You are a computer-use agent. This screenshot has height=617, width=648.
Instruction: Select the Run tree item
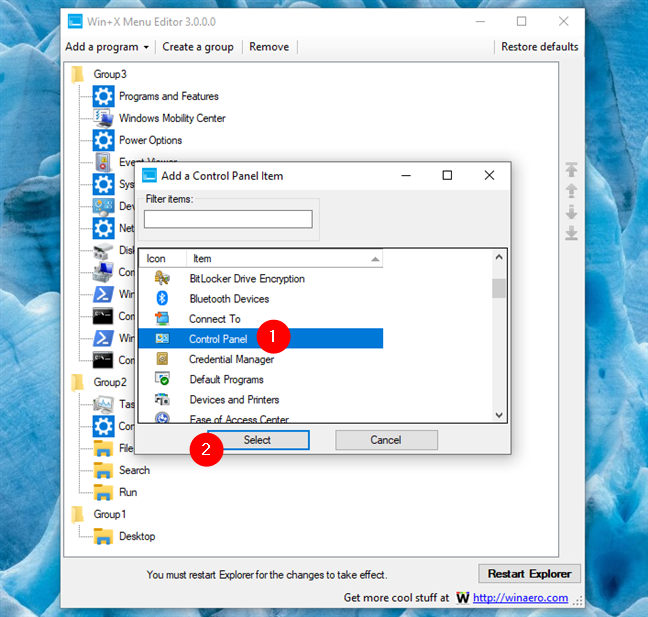(x=128, y=492)
